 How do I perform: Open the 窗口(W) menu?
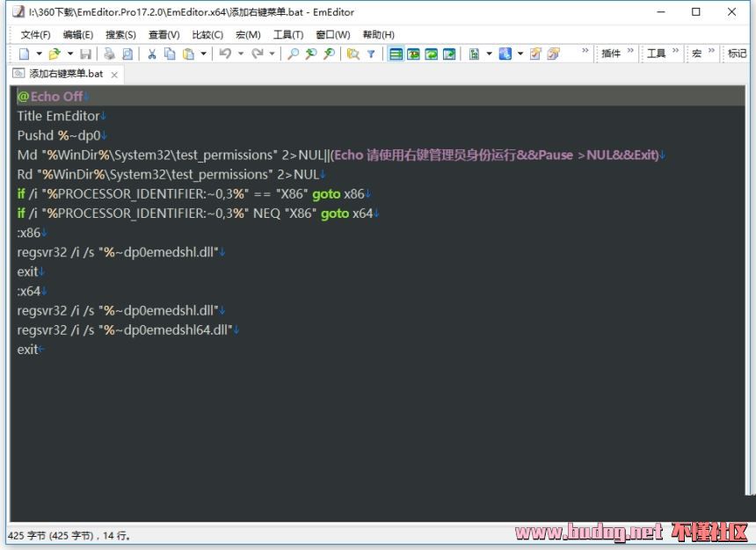[x=333, y=35]
